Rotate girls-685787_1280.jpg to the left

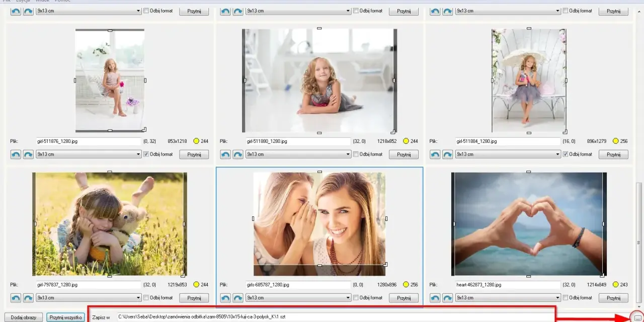(x=225, y=298)
